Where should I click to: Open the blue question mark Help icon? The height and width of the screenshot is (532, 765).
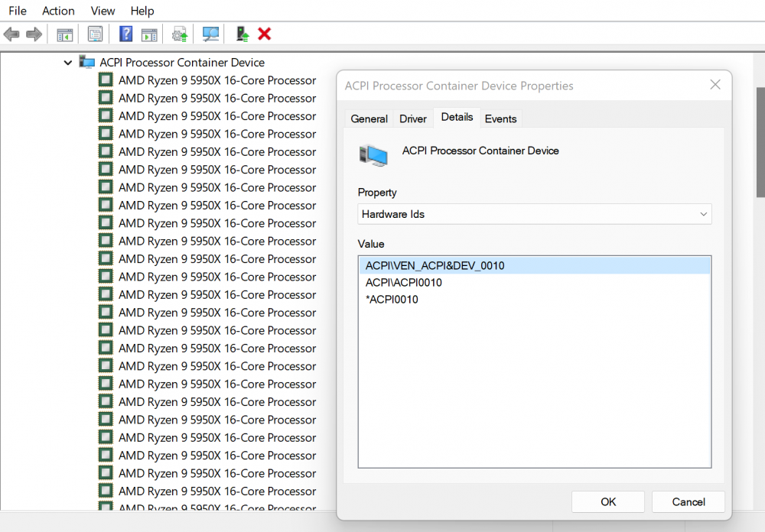point(125,34)
